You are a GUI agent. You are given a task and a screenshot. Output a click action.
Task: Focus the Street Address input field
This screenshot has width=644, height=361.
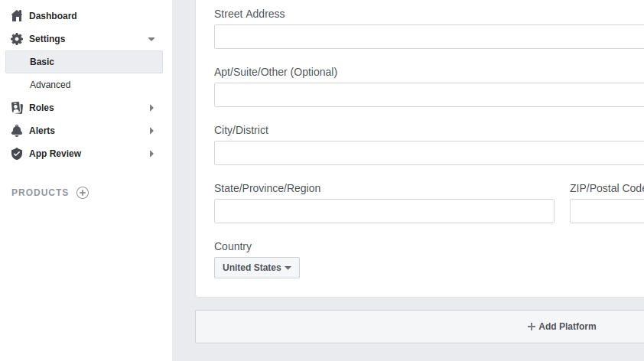[428, 37]
